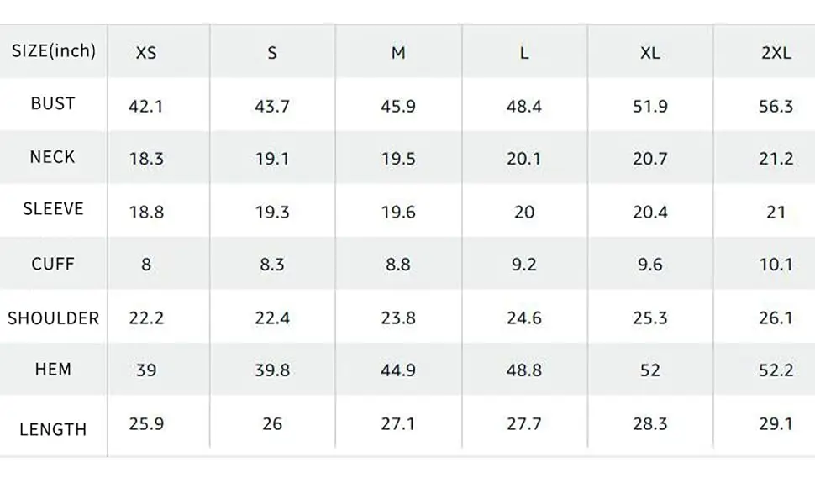Select the S shoulder value 22.4
This screenshot has height=504, width=815.
pos(272,318)
